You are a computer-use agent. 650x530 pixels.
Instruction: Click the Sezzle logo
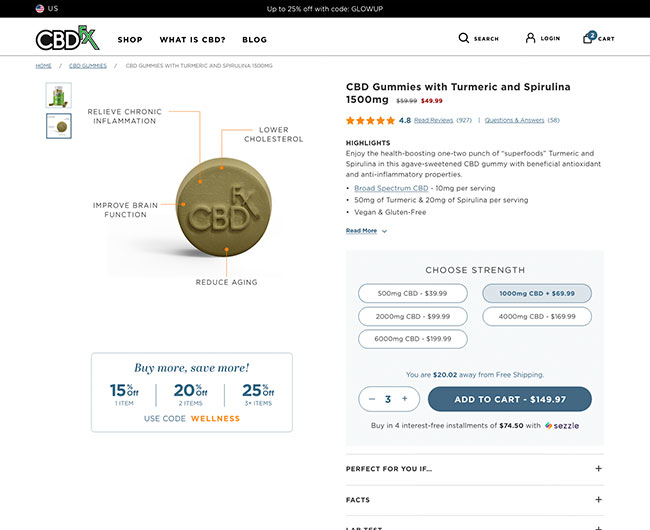coord(562,425)
